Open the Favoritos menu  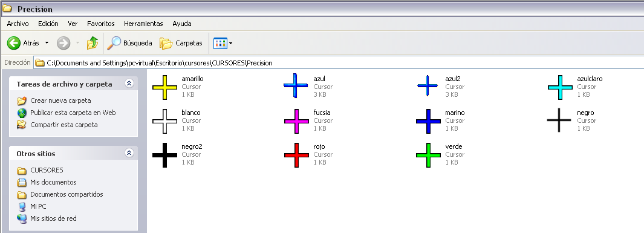click(100, 24)
